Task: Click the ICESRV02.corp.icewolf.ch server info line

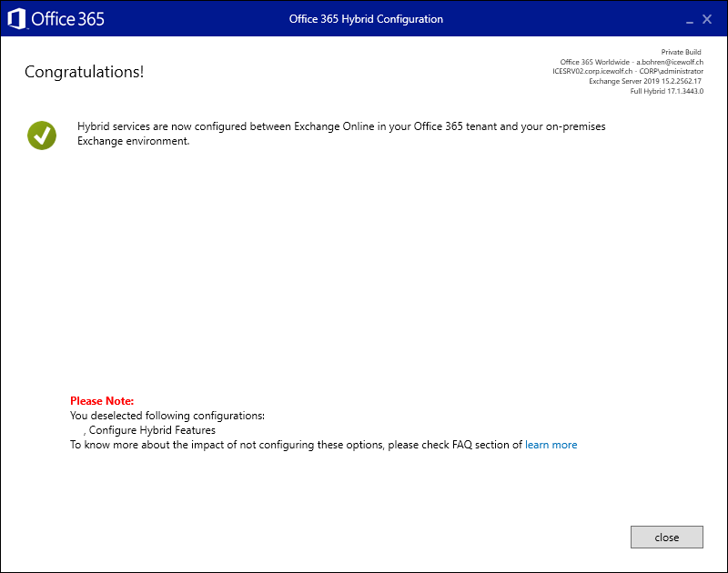Action: 628,71
